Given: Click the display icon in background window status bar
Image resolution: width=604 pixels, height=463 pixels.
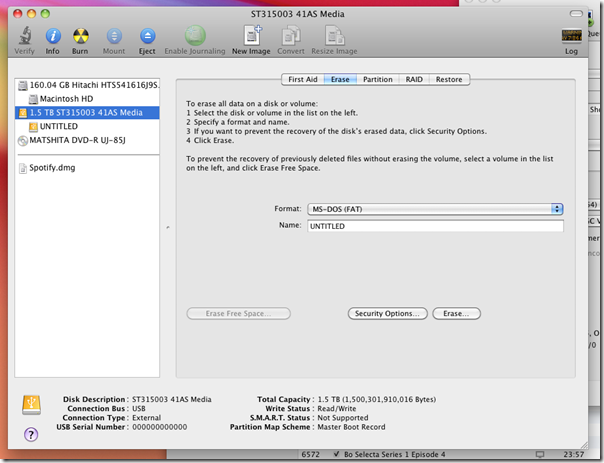Looking at the screenshot, I should [540, 455].
